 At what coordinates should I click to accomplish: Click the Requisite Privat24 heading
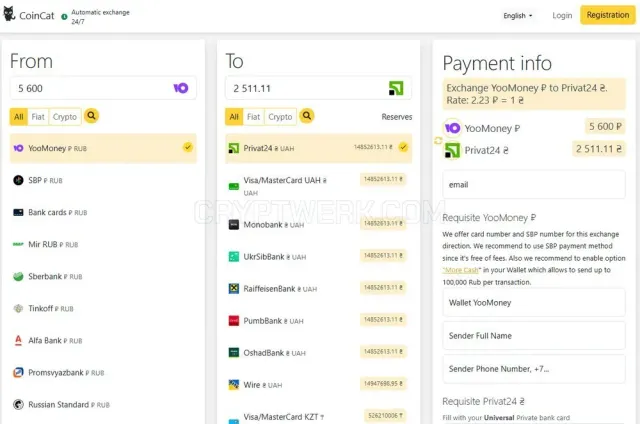[x=483, y=402]
